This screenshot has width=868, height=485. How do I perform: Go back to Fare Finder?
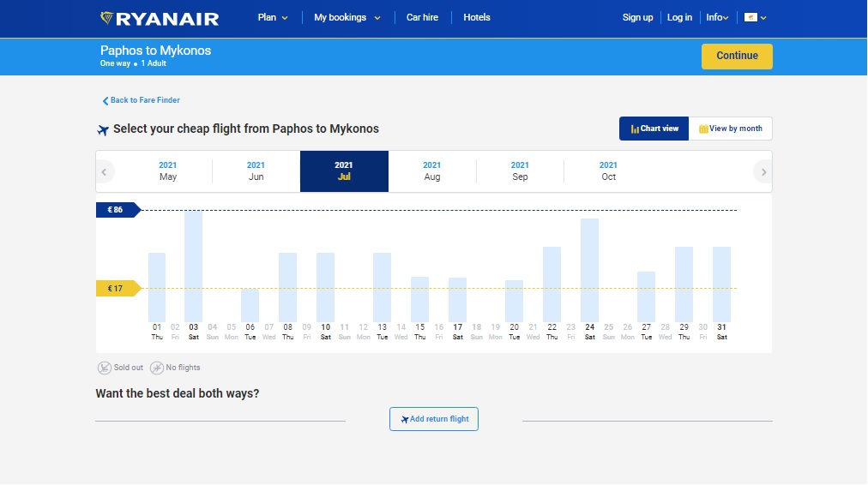tap(142, 100)
